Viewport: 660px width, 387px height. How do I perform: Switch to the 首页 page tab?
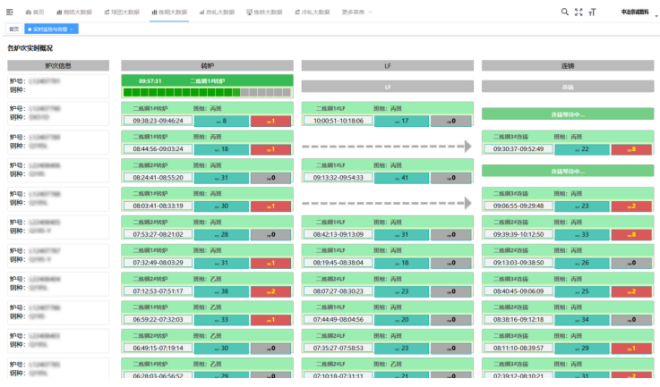coord(14,29)
